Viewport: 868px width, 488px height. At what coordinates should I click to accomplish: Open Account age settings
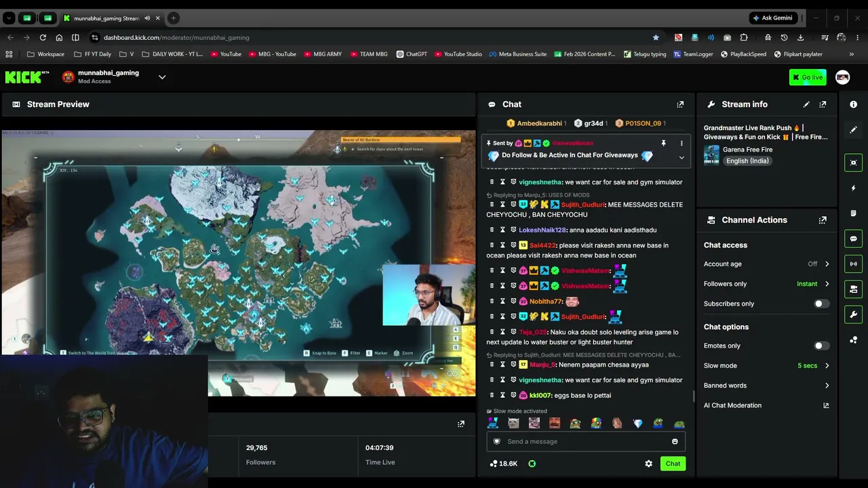click(x=766, y=264)
